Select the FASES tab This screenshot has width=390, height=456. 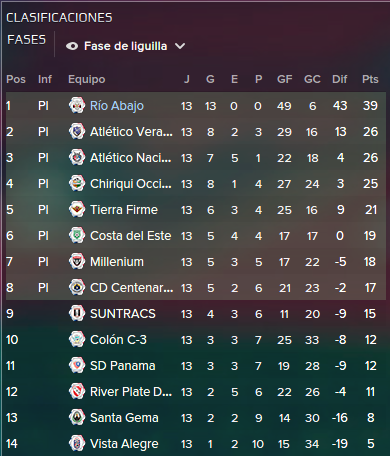(26, 40)
